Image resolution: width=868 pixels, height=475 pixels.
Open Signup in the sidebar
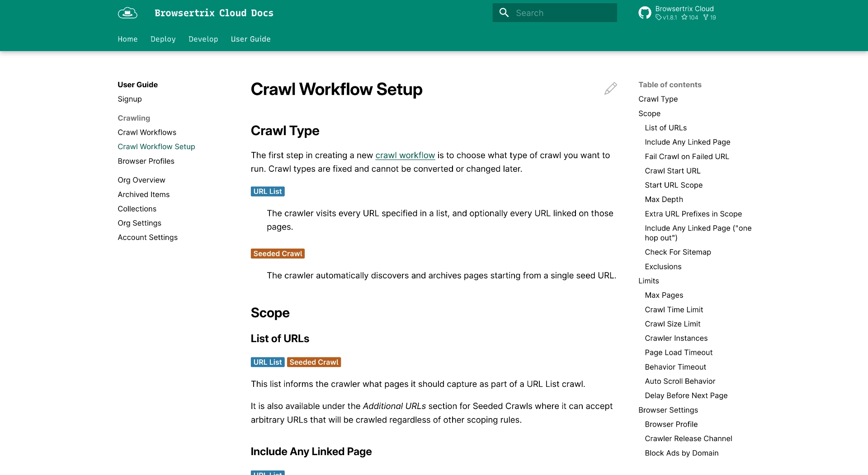[130, 99]
